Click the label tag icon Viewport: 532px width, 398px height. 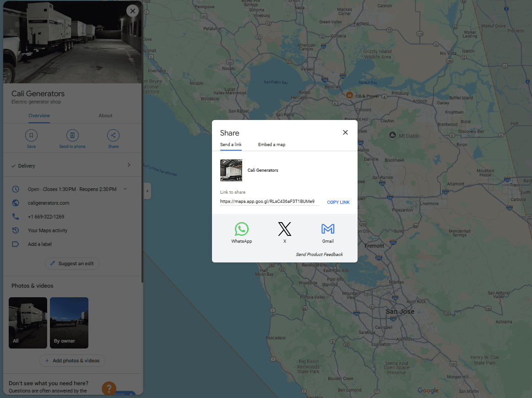point(16,244)
